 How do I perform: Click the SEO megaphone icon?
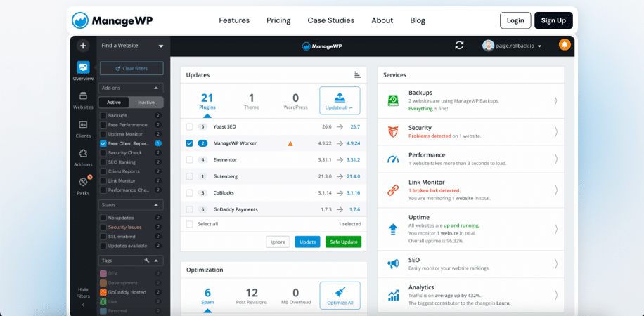coord(393,263)
